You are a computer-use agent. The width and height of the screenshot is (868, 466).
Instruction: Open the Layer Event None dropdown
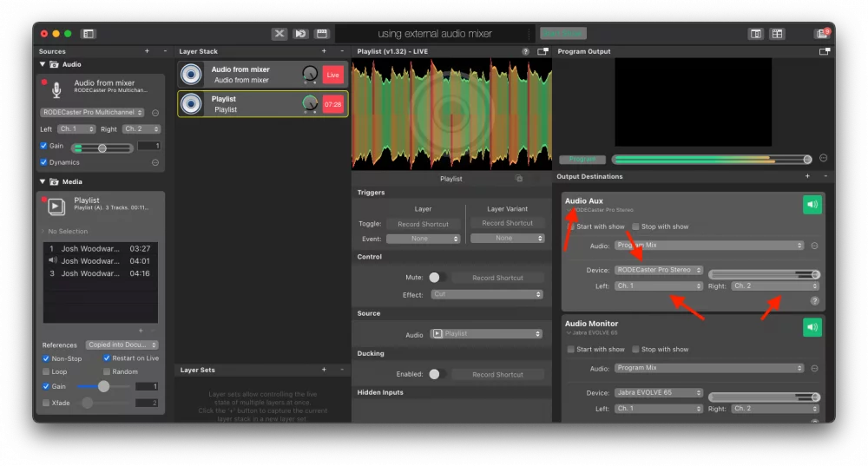click(423, 240)
